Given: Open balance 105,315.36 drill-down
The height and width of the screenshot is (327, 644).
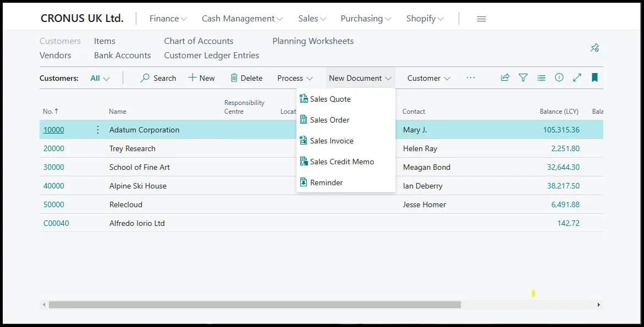Looking at the screenshot, I should click(562, 130).
